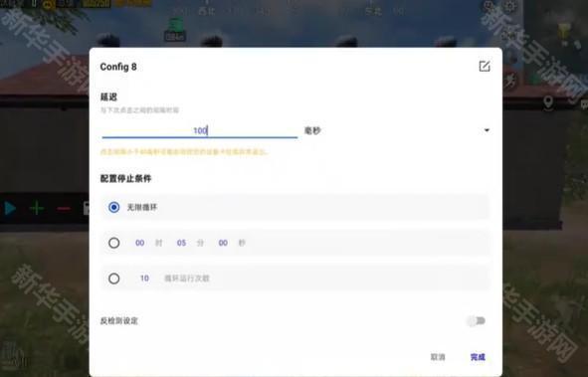Image resolution: width=588 pixels, height=377 pixels.
Task: Open the edit icon beside Config 8
Action: (x=485, y=67)
